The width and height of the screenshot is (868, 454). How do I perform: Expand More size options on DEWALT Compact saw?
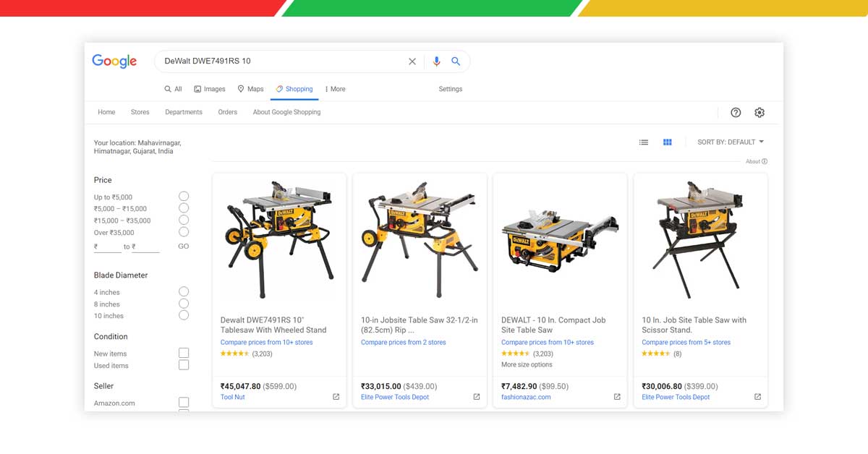click(527, 365)
